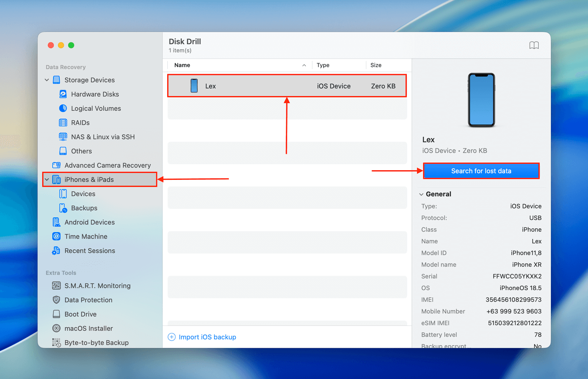Click the Hardware Disks icon in sidebar
This screenshot has height=379, width=588.
pos(63,94)
